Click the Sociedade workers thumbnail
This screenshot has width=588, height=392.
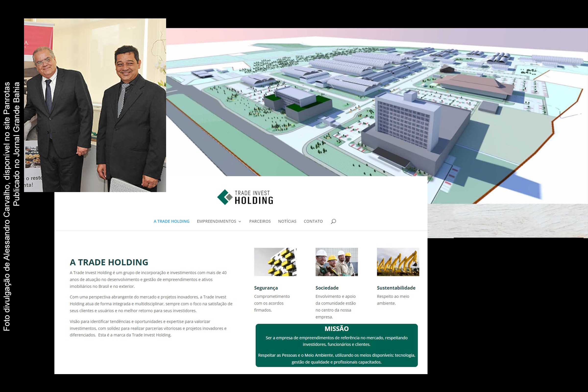pyautogui.click(x=336, y=262)
